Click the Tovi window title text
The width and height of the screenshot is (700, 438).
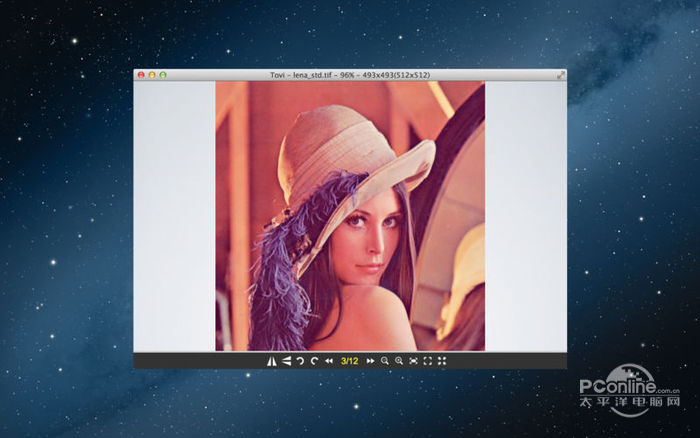tap(350, 75)
